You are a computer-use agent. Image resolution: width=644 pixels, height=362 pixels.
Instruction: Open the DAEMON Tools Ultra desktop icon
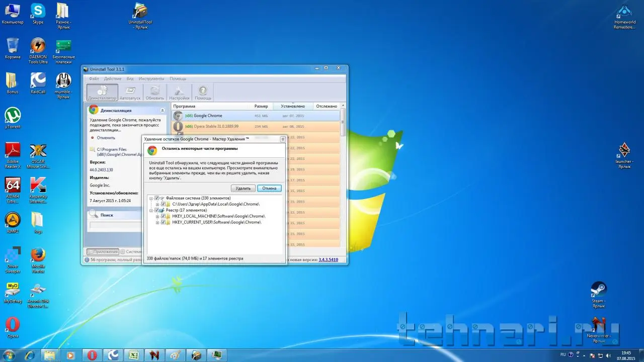(38, 51)
